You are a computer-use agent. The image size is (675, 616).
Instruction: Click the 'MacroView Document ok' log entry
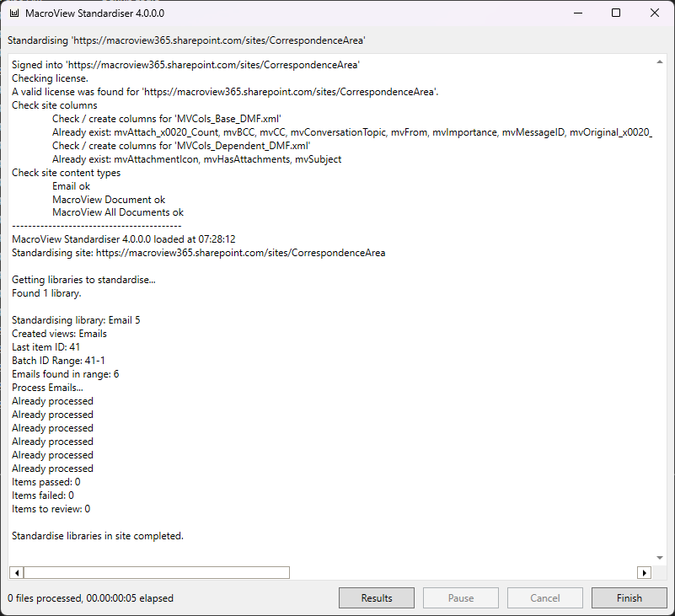click(109, 200)
